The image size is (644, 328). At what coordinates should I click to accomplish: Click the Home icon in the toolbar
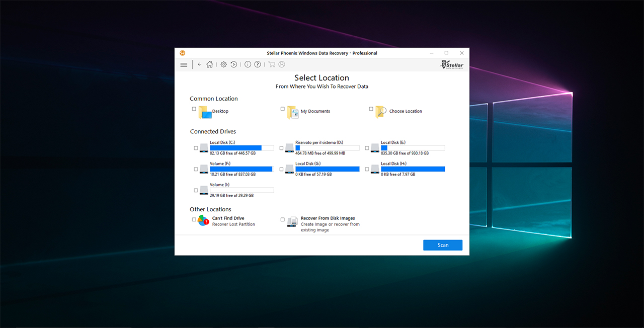tap(210, 64)
